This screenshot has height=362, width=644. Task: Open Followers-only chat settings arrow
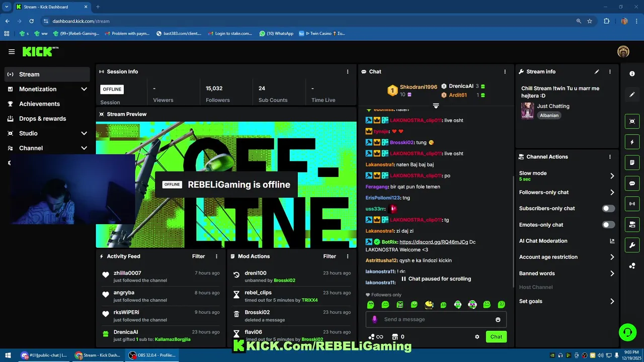(x=612, y=192)
